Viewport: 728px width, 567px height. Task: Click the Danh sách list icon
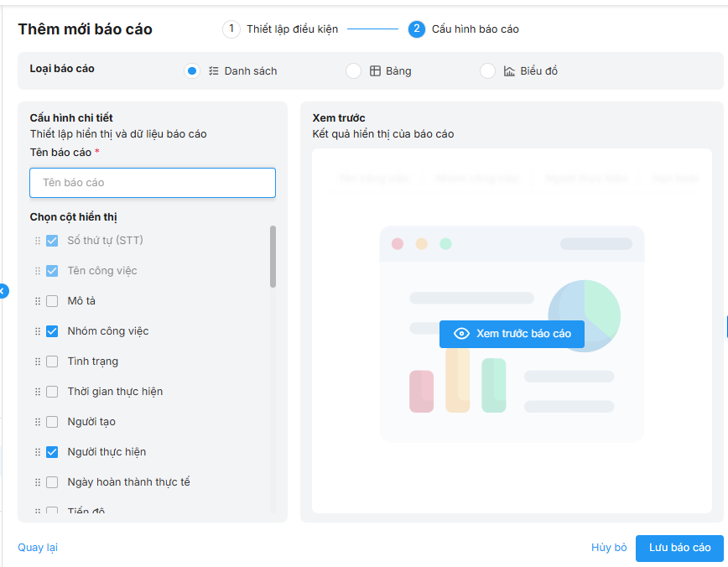[x=214, y=71]
